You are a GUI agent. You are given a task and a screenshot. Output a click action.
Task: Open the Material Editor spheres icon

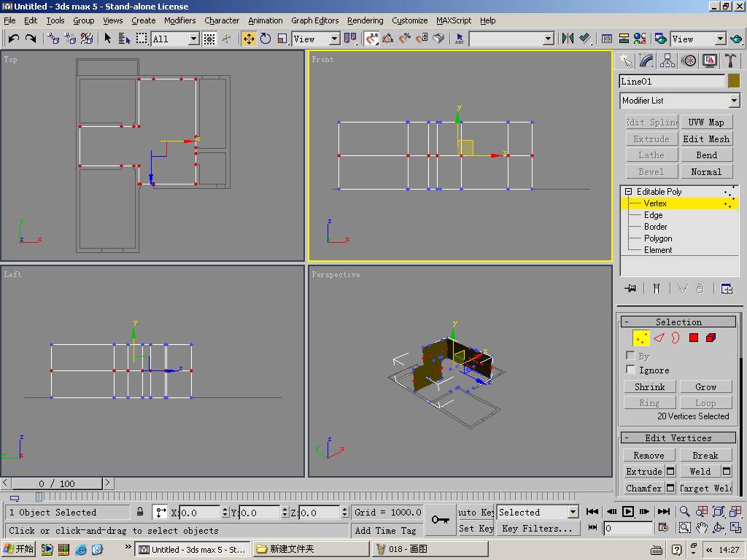640,39
